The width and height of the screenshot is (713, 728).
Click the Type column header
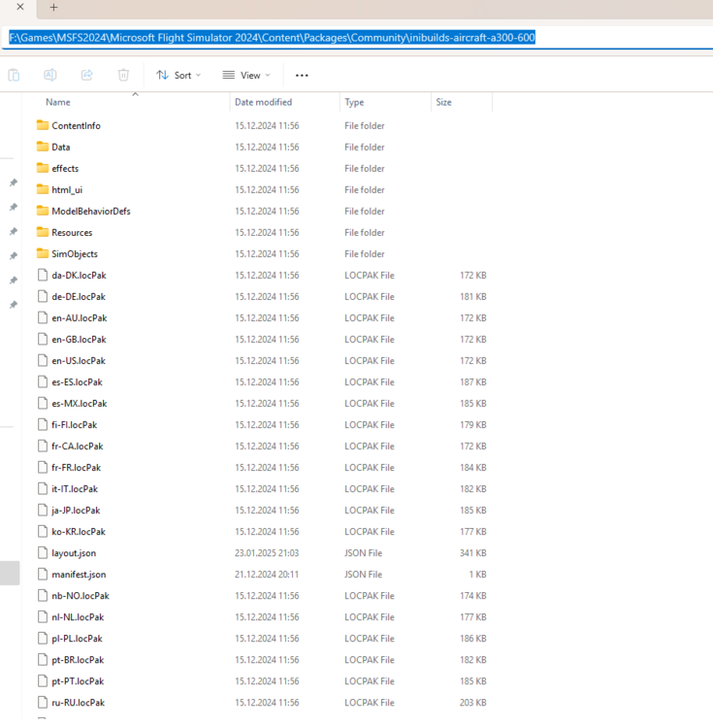[x=355, y=102]
